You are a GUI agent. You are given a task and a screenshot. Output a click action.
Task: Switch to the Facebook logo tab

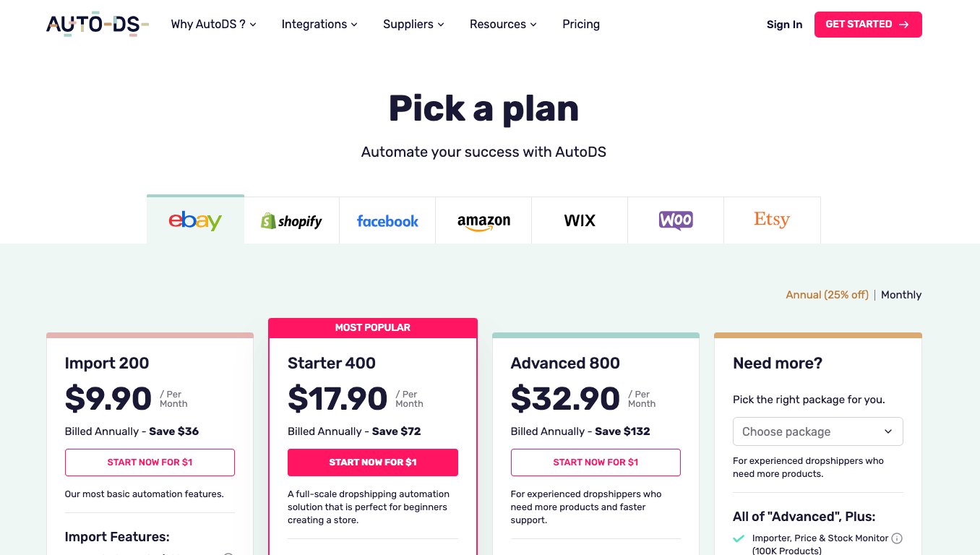point(387,220)
